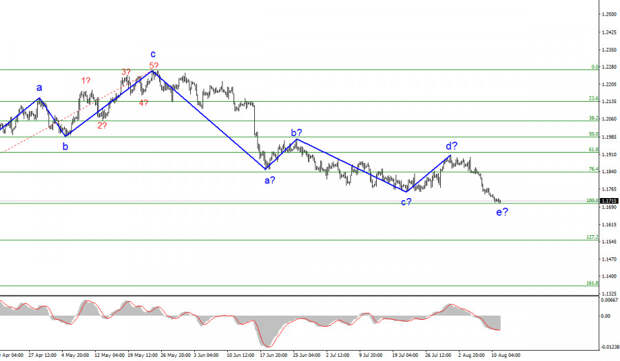Select the red '4?' sub-wave label

point(144,103)
